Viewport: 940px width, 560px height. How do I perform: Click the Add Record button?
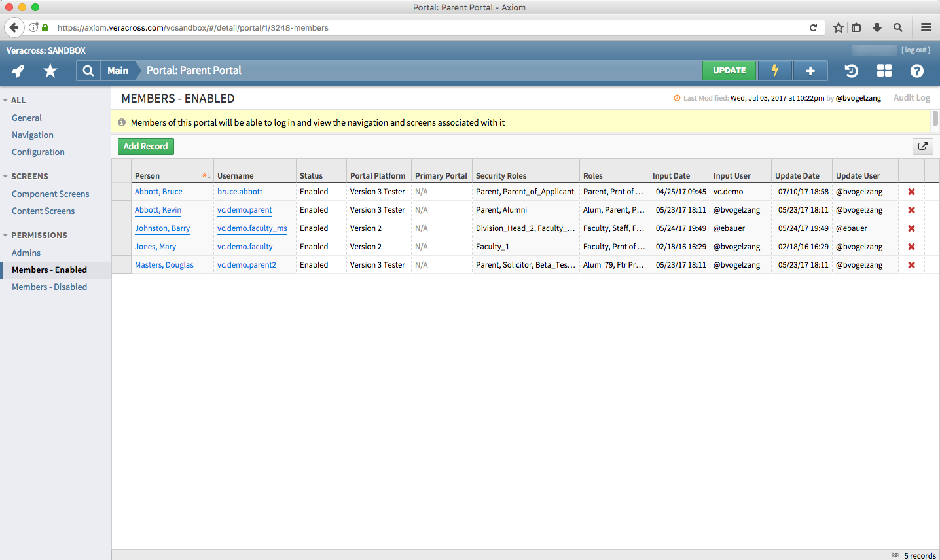click(x=145, y=146)
